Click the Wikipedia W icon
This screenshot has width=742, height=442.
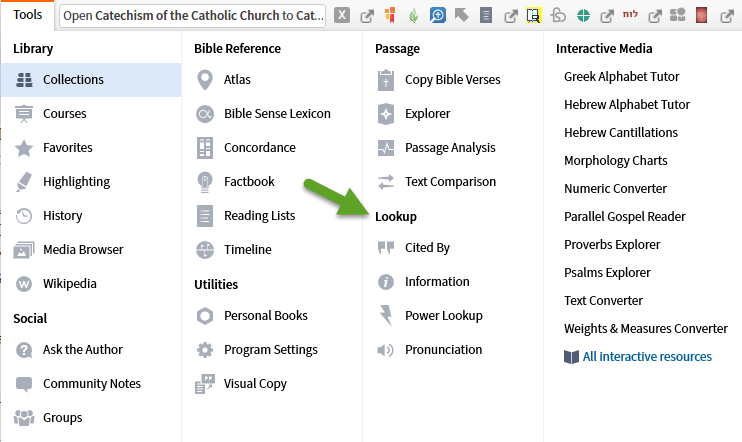click(24, 284)
